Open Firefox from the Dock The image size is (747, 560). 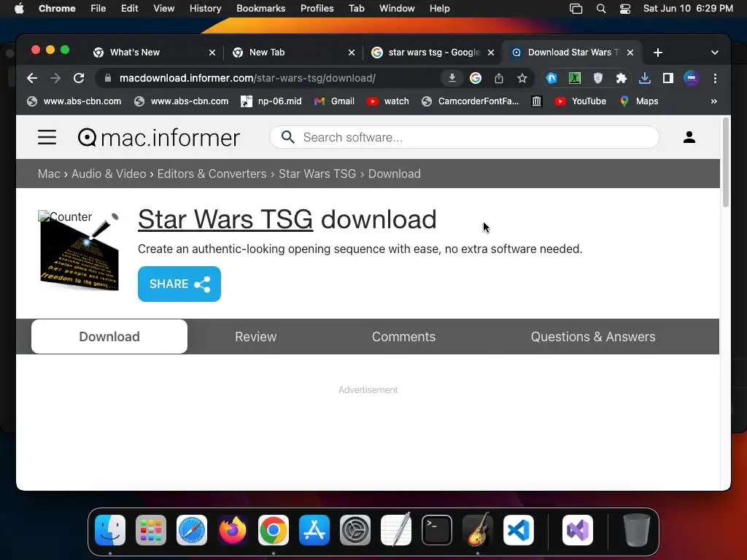pyautogui.click(x=233, y=530)
